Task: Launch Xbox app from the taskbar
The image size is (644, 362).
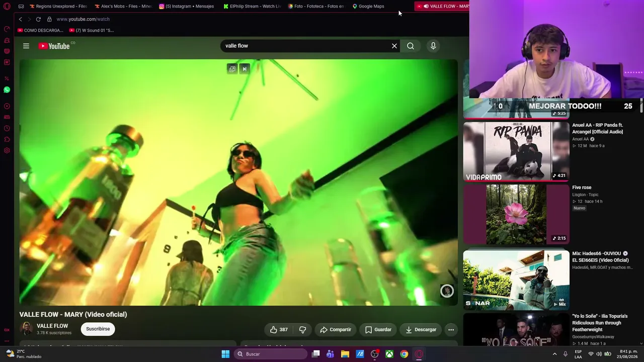Action: click(x=389, y=354)
